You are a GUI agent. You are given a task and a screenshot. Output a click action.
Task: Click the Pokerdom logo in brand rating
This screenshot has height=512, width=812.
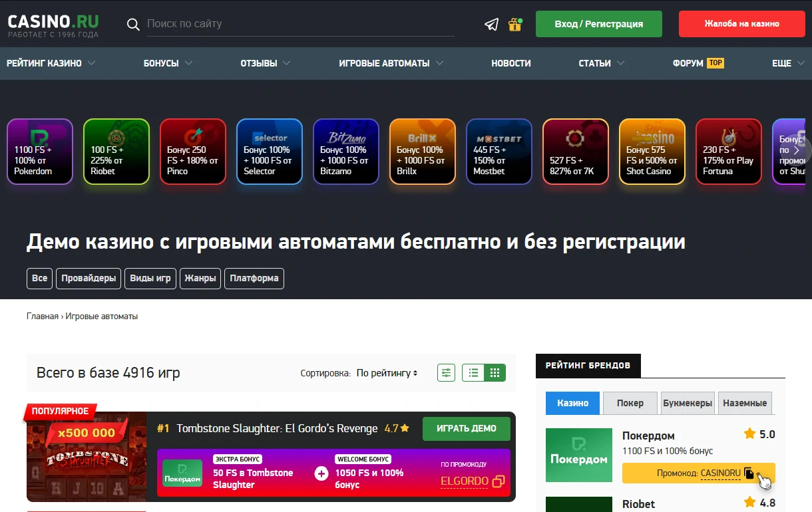pyautogui.click(x=579, y=455)
